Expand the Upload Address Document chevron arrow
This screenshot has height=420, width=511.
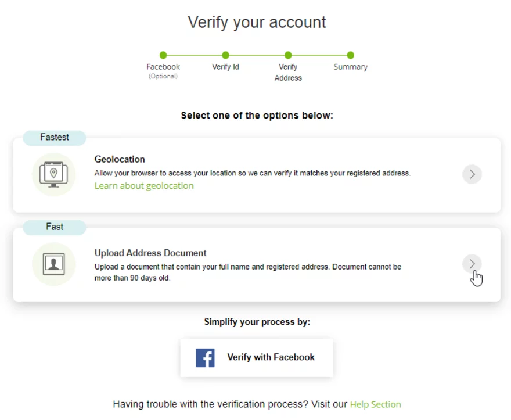tap(472, 264)
